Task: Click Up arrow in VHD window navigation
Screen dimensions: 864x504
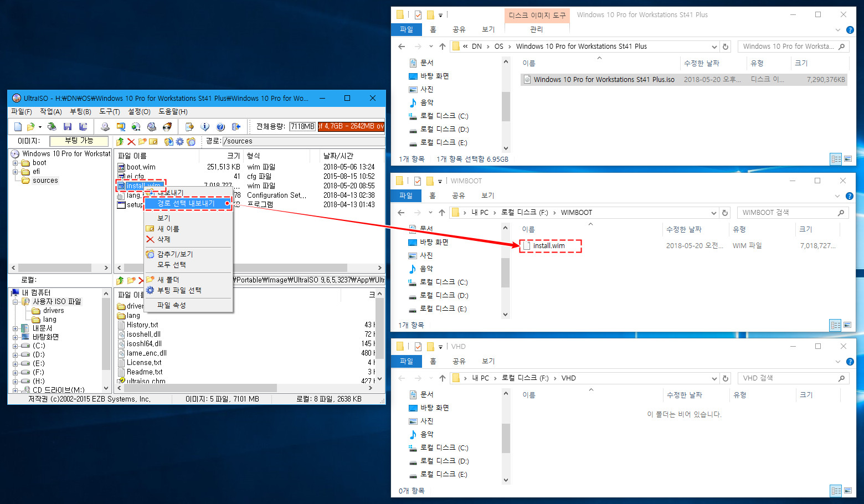Action: (442, 378)
